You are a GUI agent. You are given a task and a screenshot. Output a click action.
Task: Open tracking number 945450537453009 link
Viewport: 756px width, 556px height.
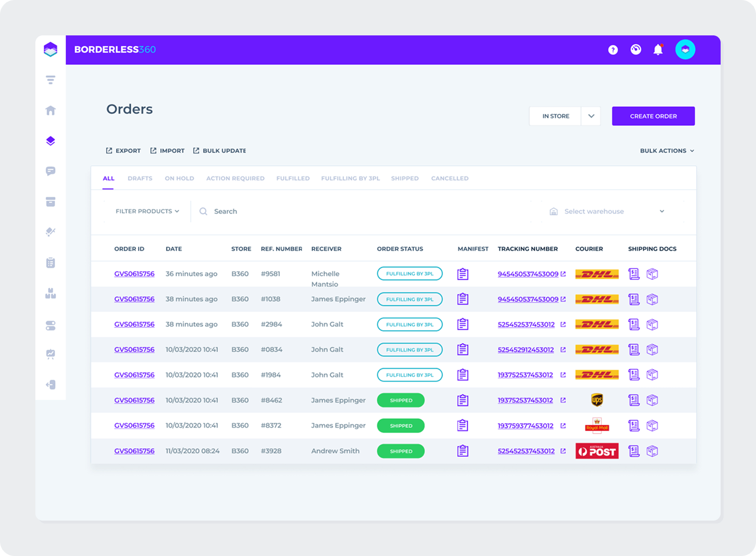(528, 274)
